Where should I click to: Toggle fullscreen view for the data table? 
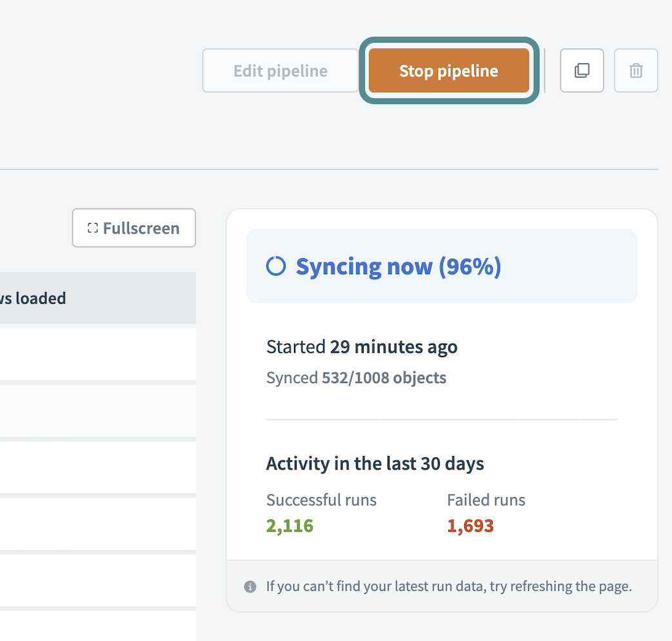[133, 228]
